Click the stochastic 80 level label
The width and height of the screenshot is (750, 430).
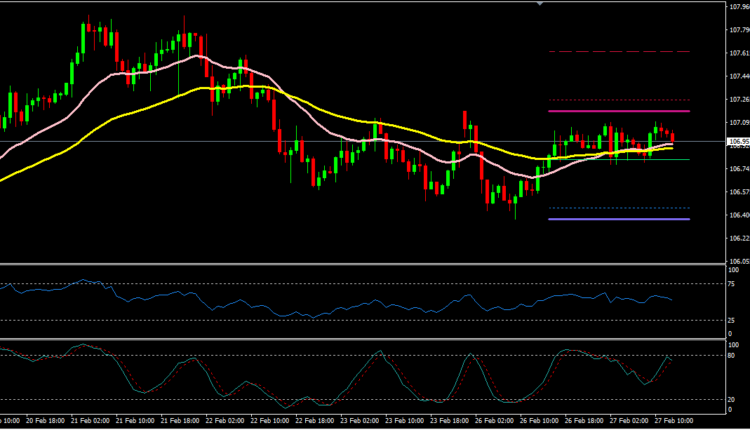point(735,355)
